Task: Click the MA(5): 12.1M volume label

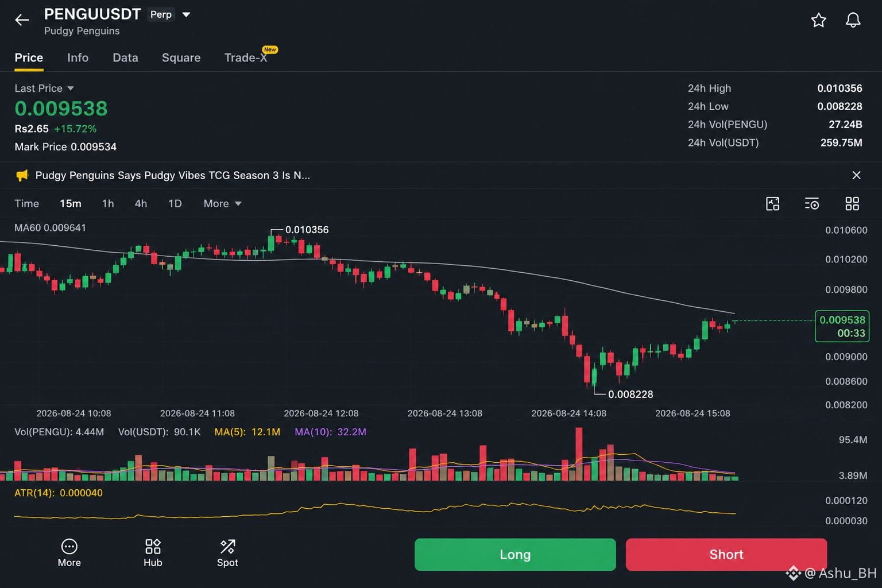Action: pos(247,432)
